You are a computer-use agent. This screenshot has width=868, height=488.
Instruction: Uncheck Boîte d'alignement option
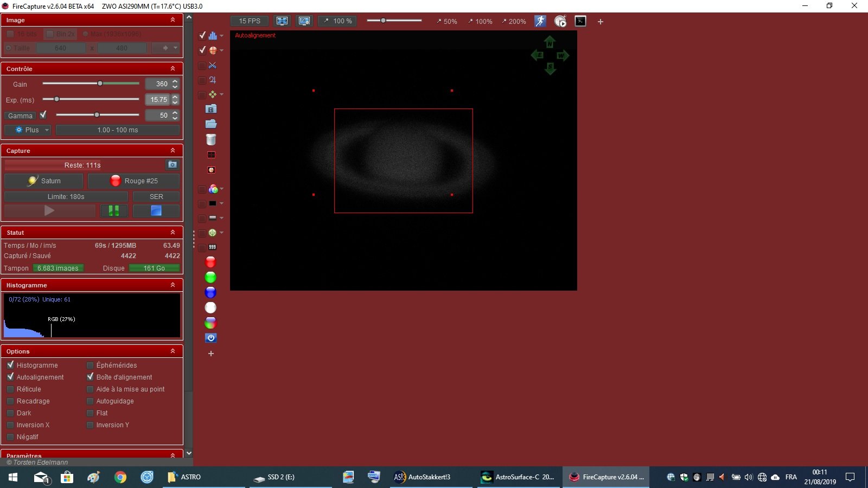pyautogui.click(x=90, y=377)
